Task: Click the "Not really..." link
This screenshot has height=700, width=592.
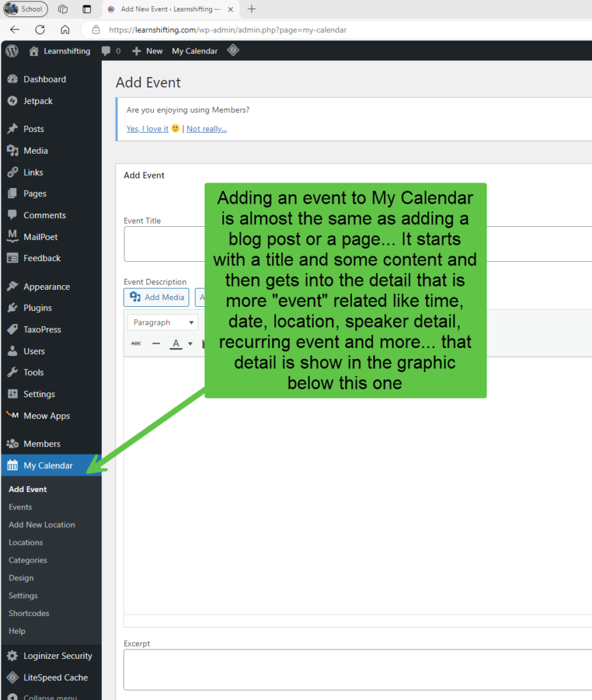Action: tap(206, 129)
